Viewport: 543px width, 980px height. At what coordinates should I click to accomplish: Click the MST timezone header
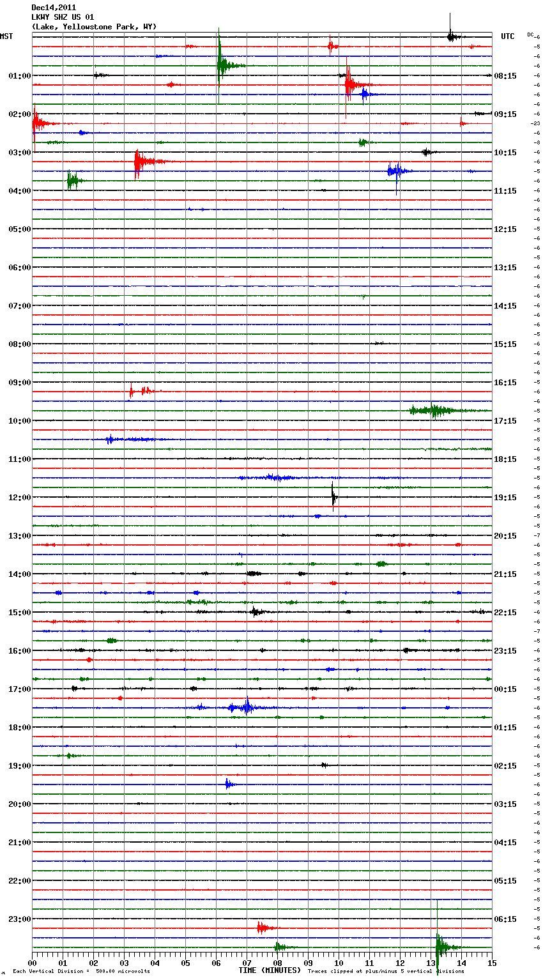(x=6, y=36)
